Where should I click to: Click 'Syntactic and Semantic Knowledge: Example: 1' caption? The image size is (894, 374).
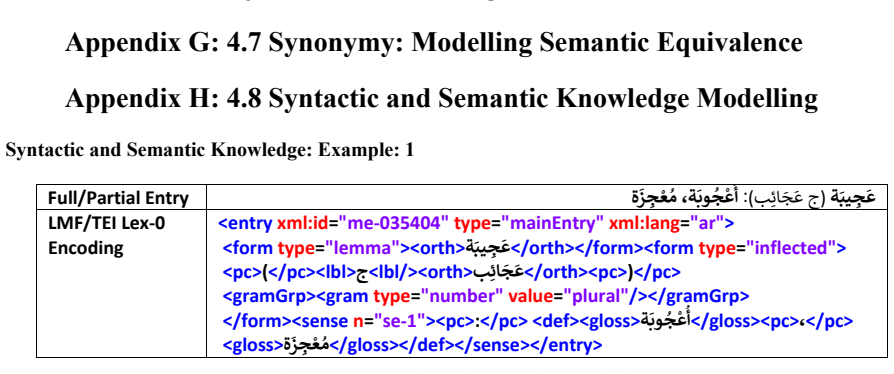point(209,150)
